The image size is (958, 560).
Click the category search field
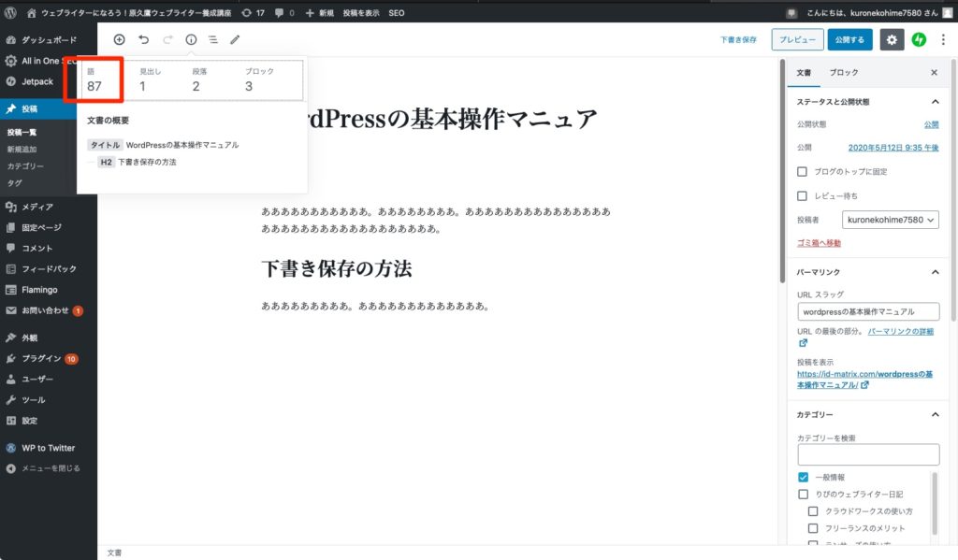point(868,454)
